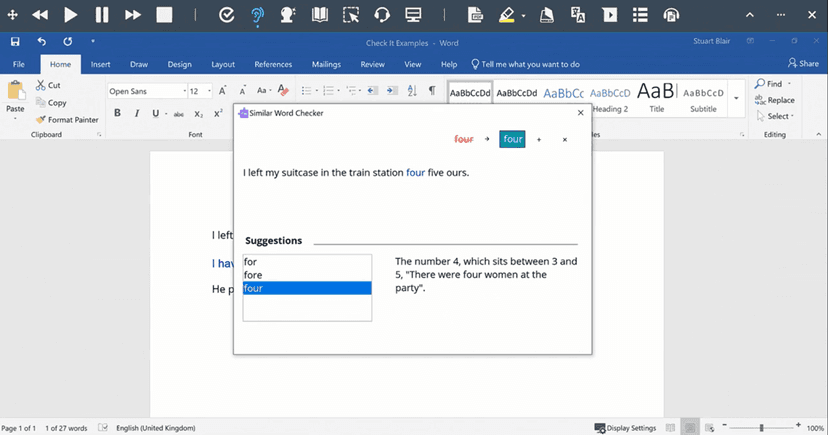Toggle superscript formatting
This screenshot has width=828, height=435.
point(218,114)
